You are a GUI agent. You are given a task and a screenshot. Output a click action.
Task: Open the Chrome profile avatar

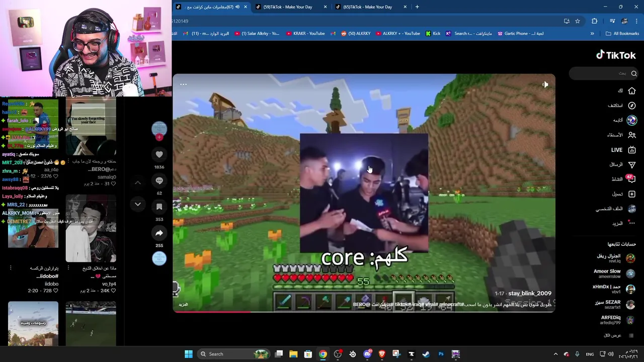624,21
